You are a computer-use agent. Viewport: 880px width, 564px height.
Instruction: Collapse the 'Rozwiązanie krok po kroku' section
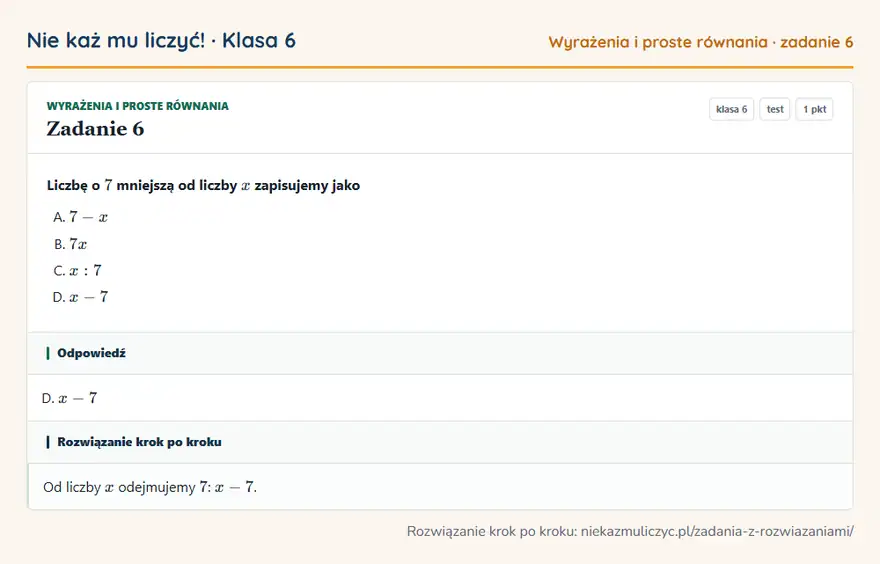[440, 442]
